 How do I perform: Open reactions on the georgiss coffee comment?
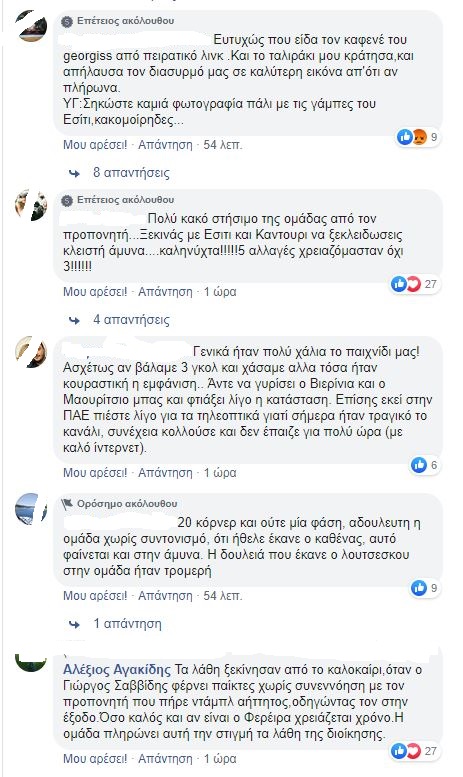(417, 137)
